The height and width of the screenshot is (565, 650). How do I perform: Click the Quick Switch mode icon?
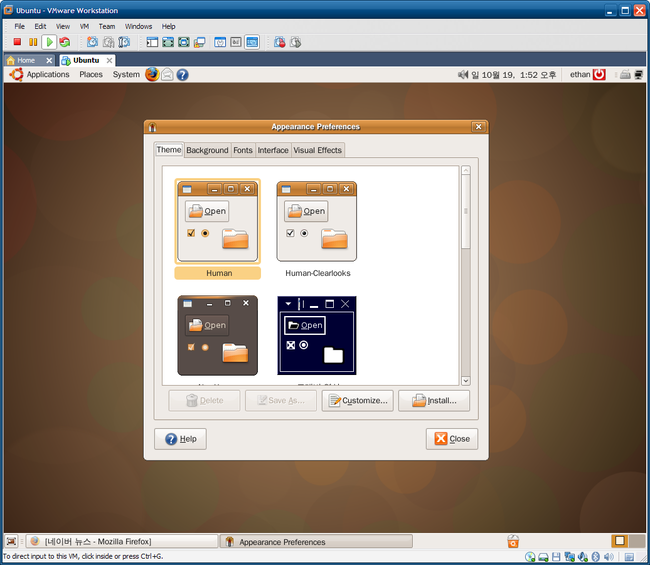184,42
